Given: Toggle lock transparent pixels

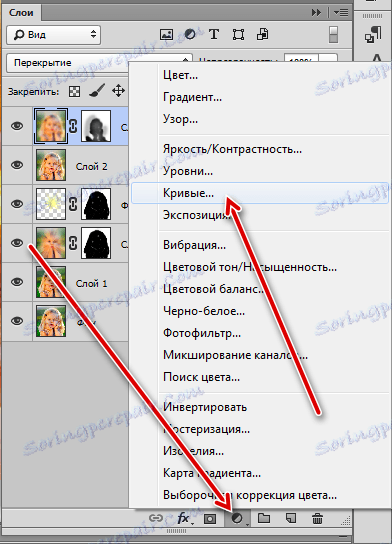Looking at the screenshot, I should coord(74,92).
